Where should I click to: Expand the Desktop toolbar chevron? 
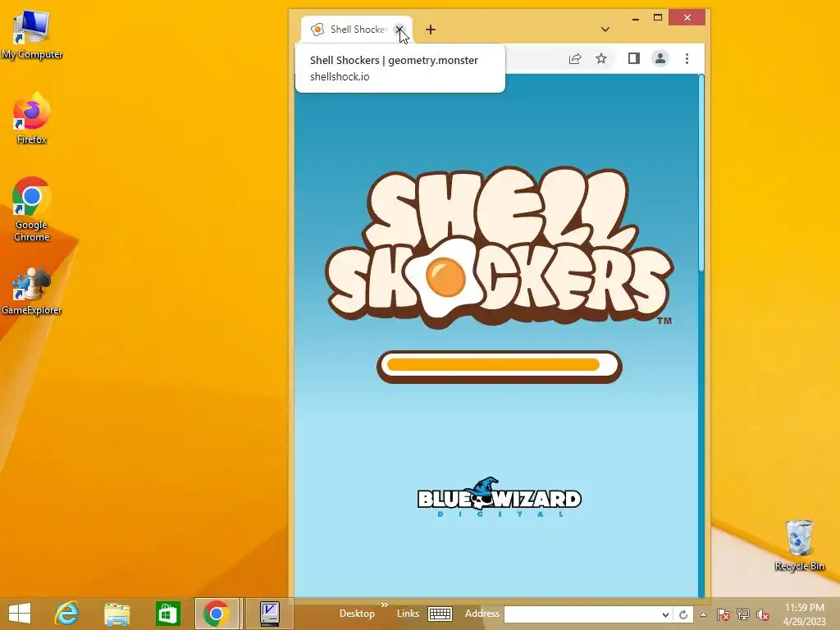384,605
